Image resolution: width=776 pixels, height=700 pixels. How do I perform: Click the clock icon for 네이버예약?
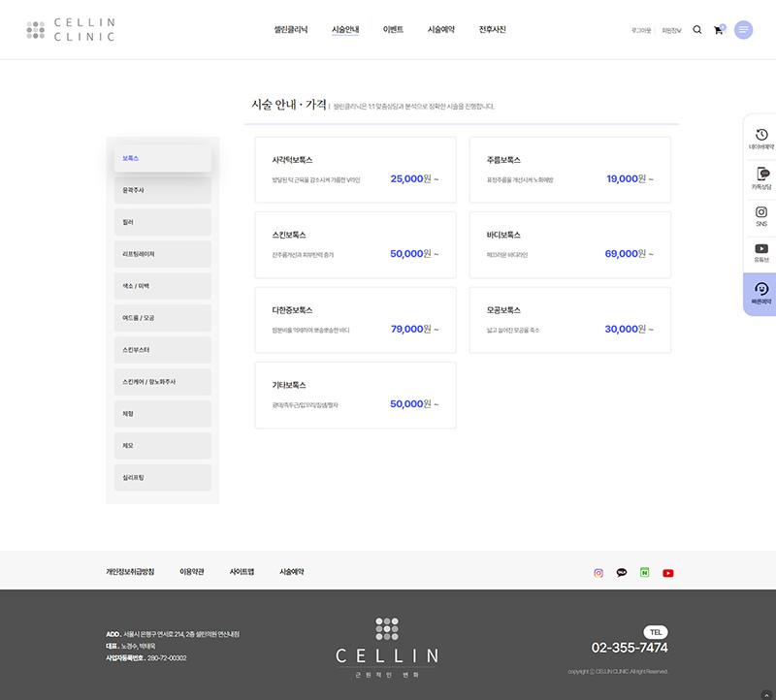click(761, 135)
